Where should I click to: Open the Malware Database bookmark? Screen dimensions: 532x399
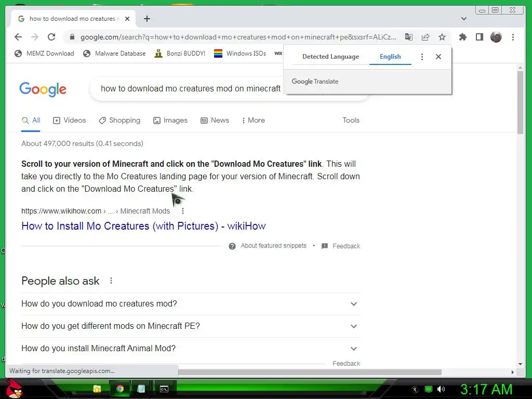pos(114,54)
